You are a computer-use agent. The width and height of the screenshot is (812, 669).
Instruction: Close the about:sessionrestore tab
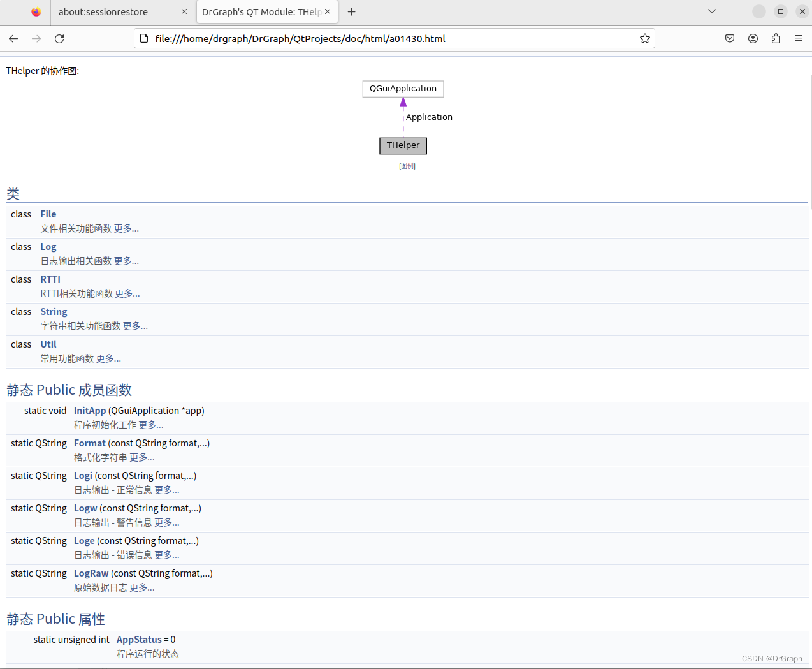[184, 11]
